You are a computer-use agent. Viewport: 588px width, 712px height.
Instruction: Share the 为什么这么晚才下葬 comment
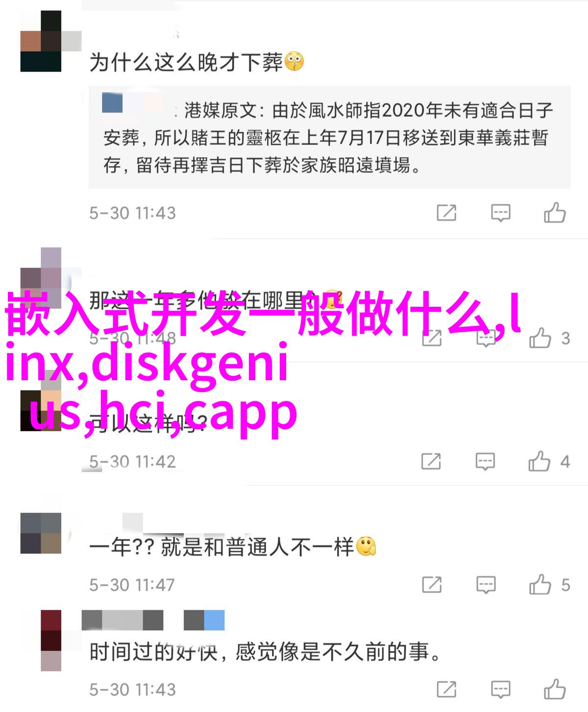coord(446,213)
